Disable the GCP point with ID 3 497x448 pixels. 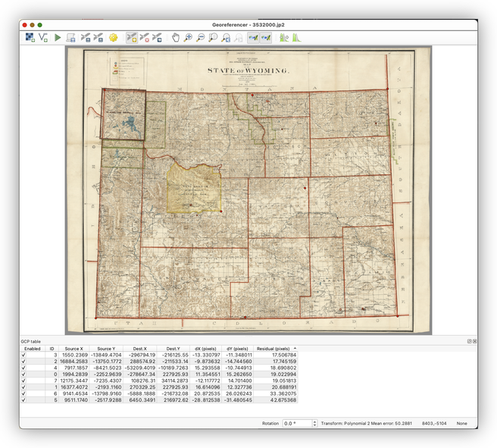point(23,356)
